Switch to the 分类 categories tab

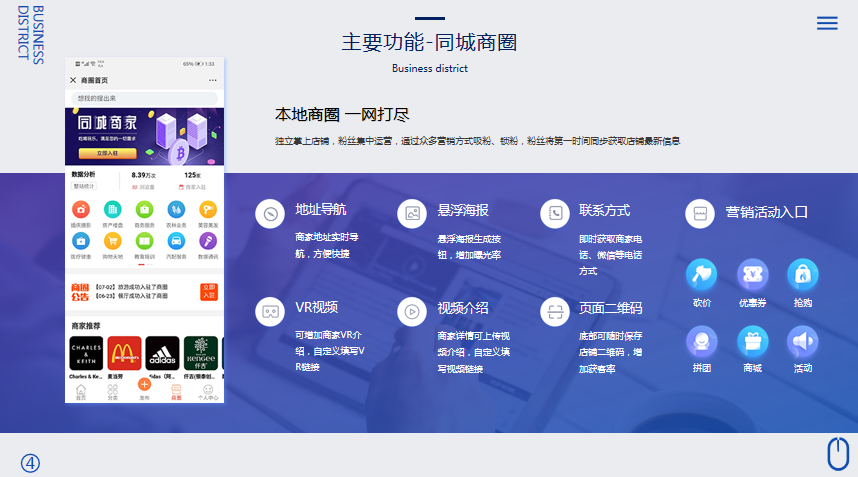point(113,392)
